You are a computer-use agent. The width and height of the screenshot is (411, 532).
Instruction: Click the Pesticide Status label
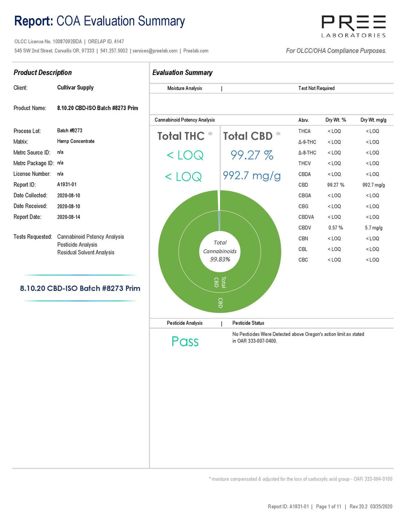coord(248,323)
